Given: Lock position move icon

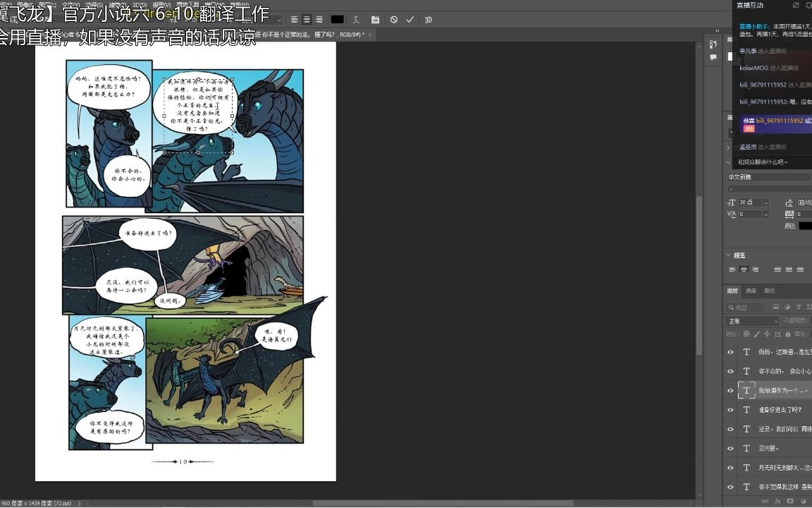Looking at the screenshot, I should point(767,334).
